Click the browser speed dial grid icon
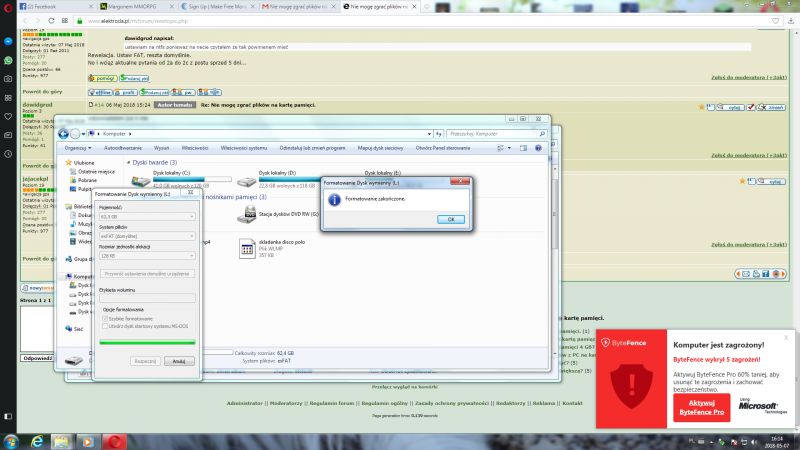 [65, 21]
